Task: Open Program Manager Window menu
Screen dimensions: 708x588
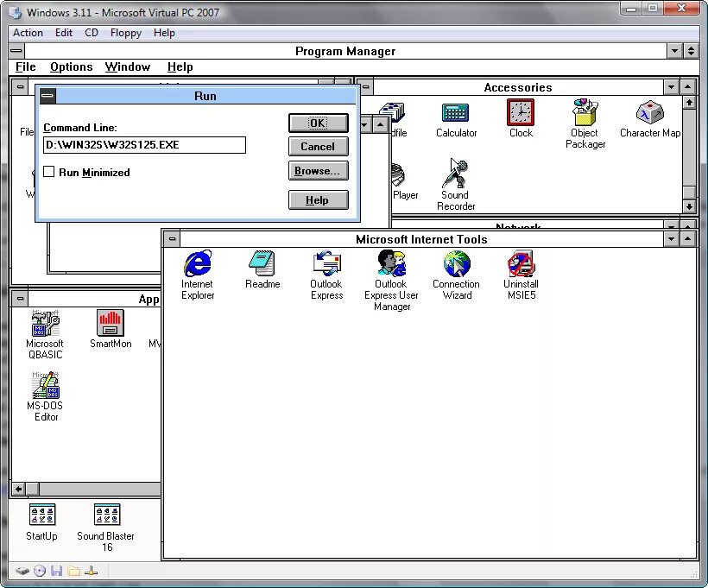Action: coord(128,66)
